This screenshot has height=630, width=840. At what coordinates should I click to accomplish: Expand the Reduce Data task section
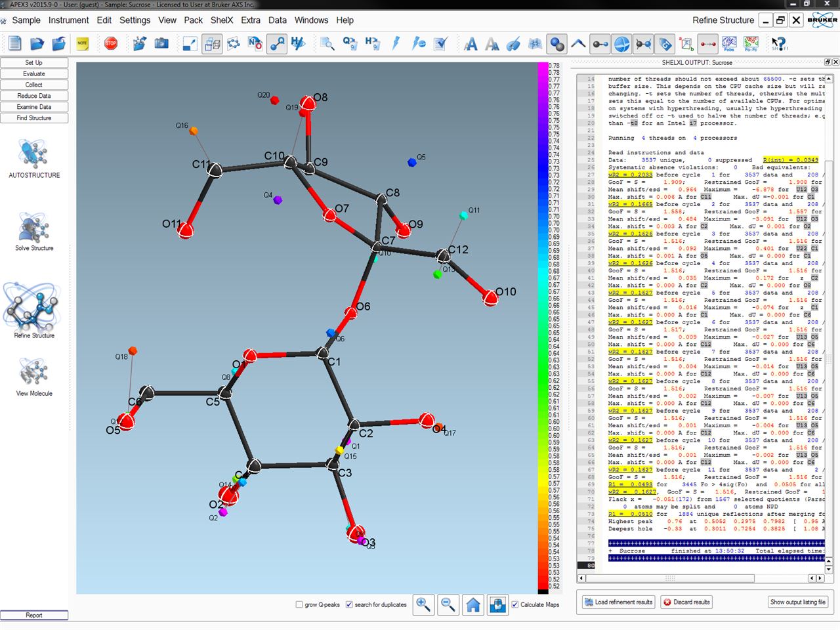[34, 96]
